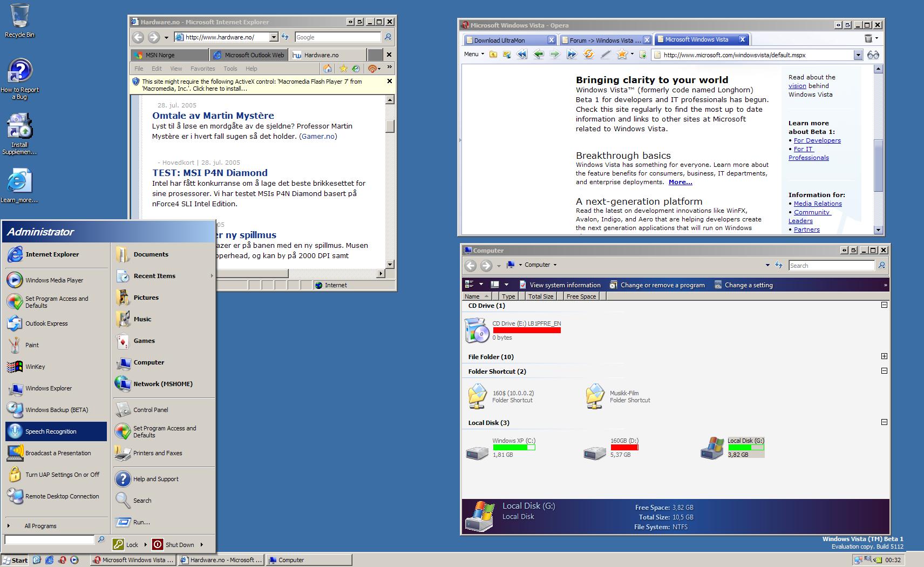Click Opera's Rewind double-arrow button
This screenshot has height=567, width=924.
point(521,54)
